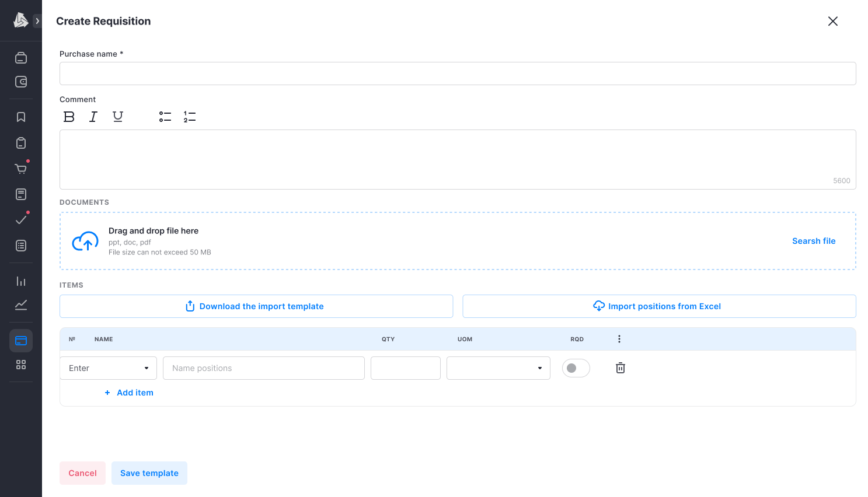Click the Save template button
The image size is (868, 497).
(x=149, y=473)
